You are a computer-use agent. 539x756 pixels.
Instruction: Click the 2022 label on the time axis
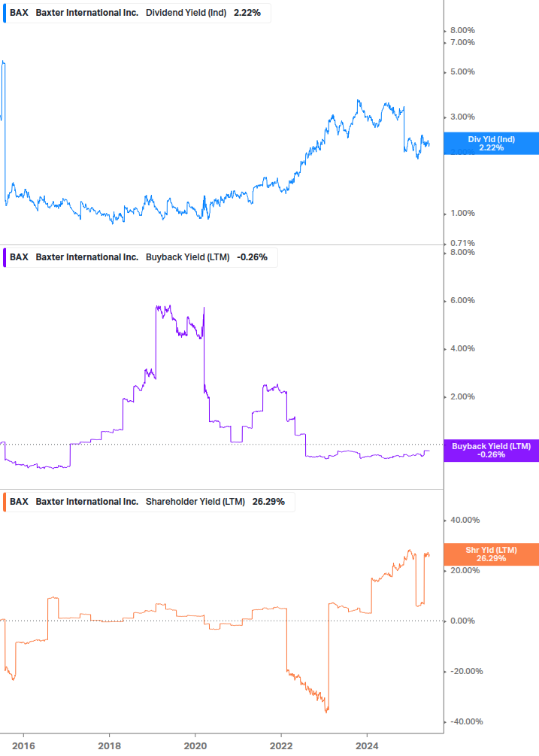(x=281, y=746)
